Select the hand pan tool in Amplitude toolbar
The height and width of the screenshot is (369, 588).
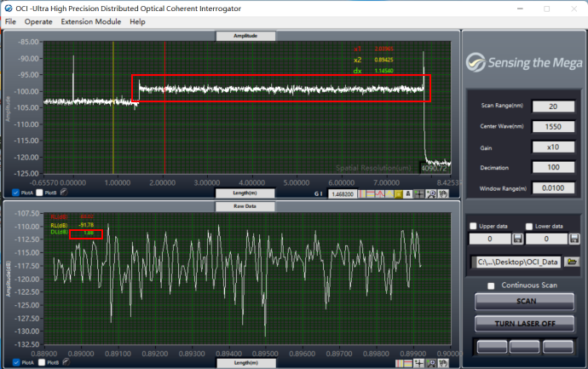(x=443, y=193)
